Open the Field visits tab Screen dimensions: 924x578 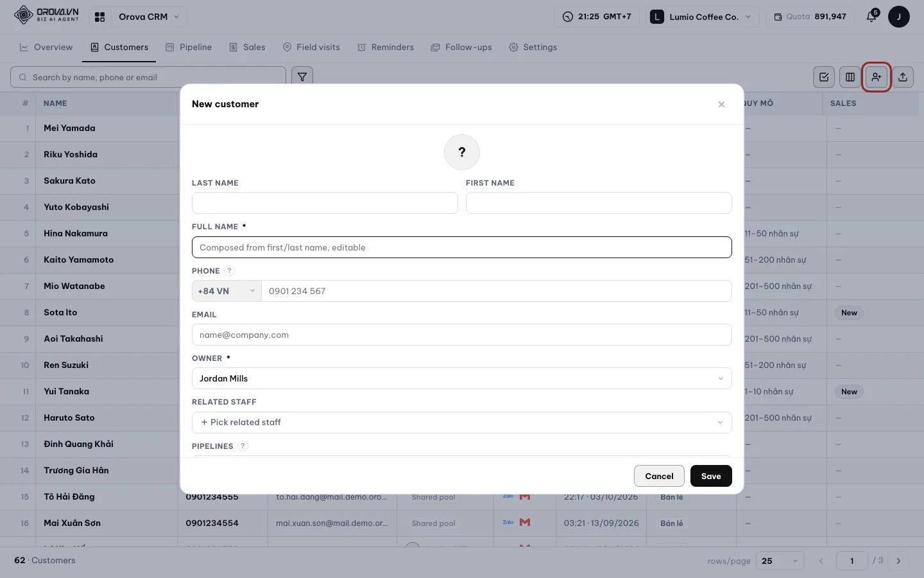[x=311, y=47]
